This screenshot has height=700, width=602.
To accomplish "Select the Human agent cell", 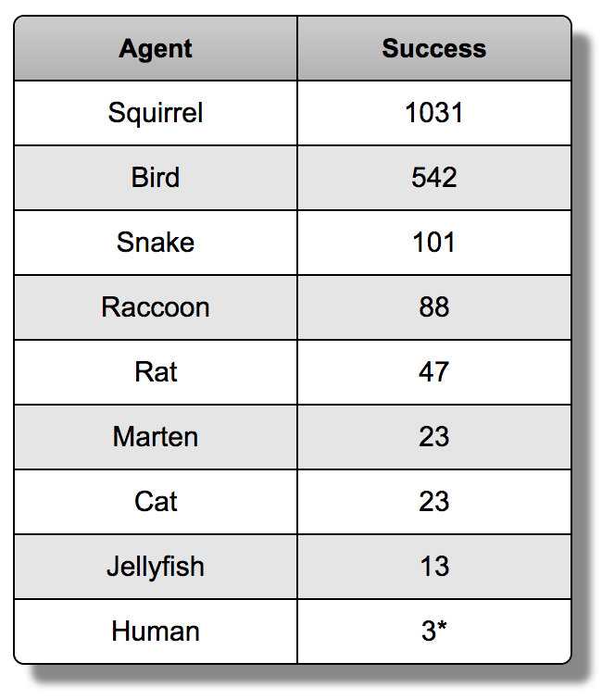I will [x=156, y=631].
